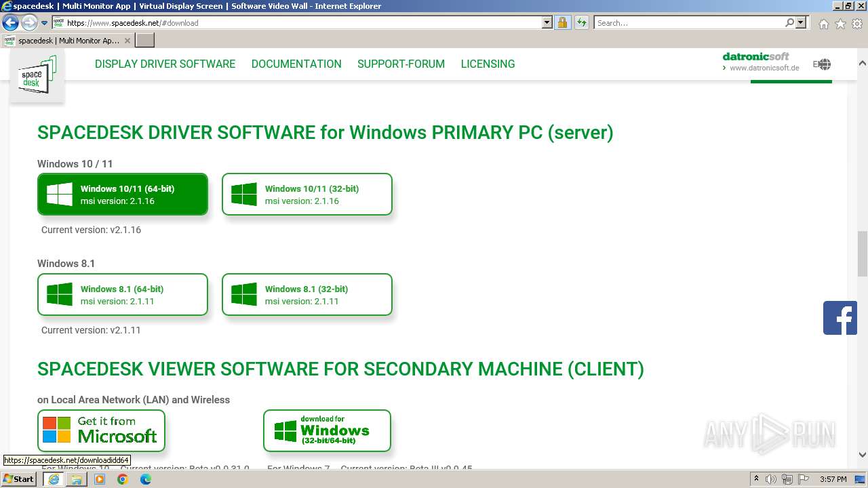Click the refresh page icon
The height and width of the screenshot is (488, 868).
[581, 22]
